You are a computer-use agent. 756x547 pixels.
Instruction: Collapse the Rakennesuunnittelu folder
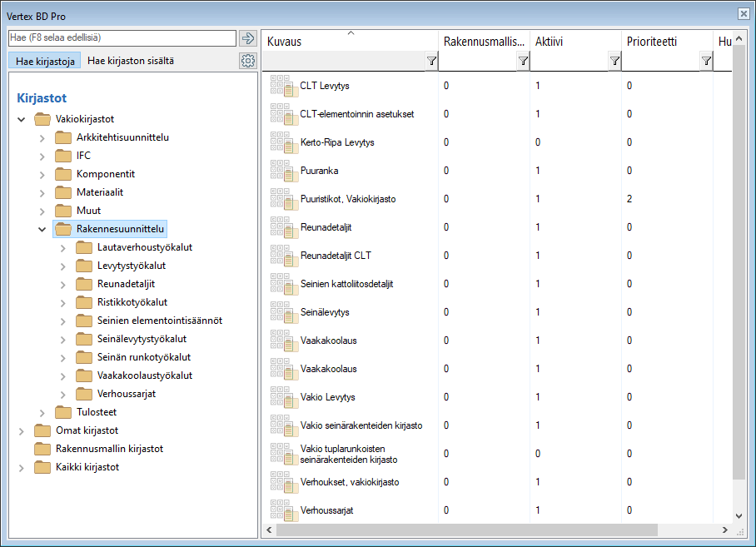click(42, 229)
